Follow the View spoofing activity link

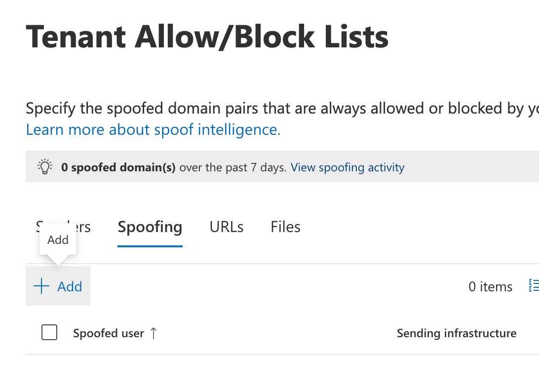[x=347, y=167]
